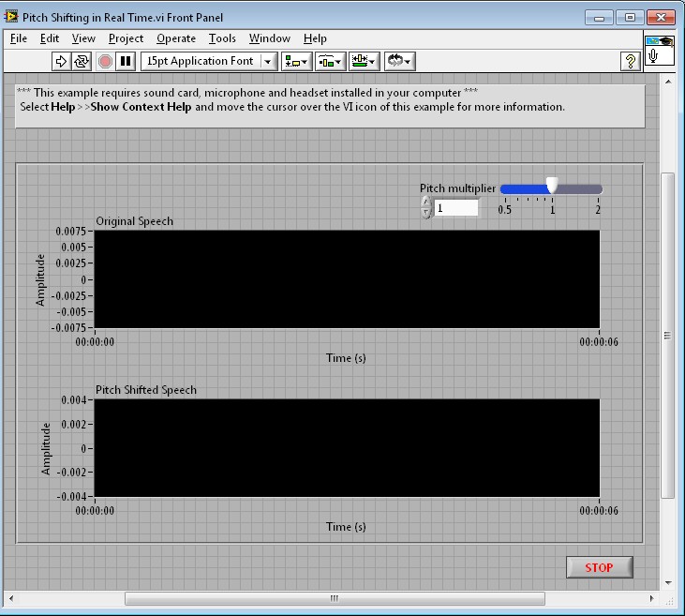Click the Pitch multiplier numeric input field
The image size is (685, 616).
coord(455,208)
